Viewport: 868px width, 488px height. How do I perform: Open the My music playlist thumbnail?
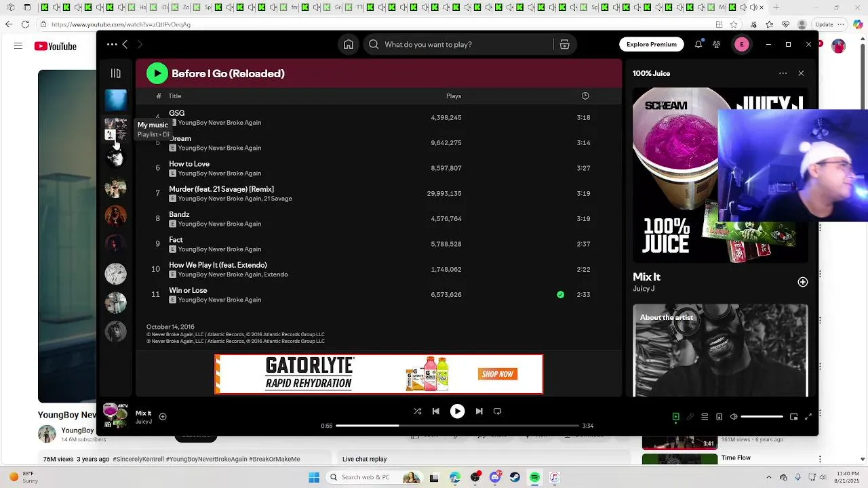tap(115, 129)
